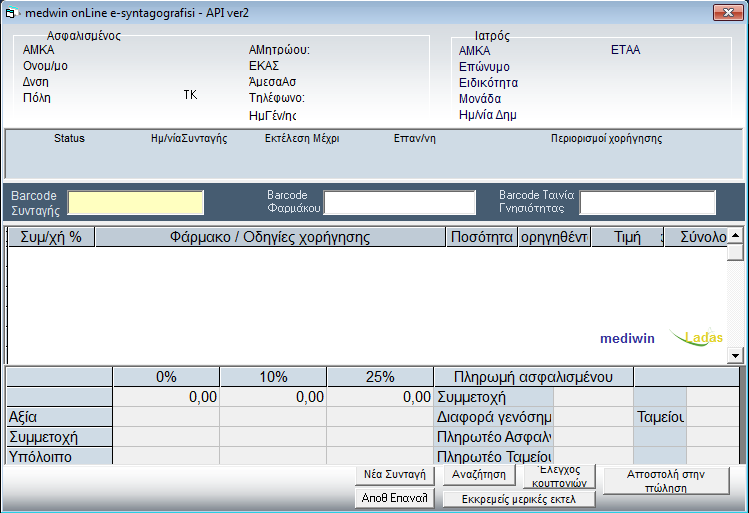The height and width of the screenshot is (513, 749).
Task: Click the Περιορισμοί χορήγησης label
Action: pos(606,139)
